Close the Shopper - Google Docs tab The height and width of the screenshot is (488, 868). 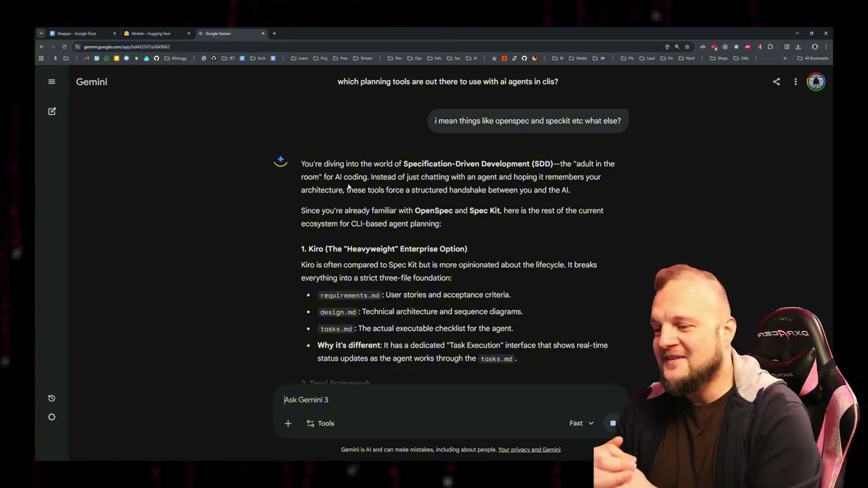click(114, 33)
